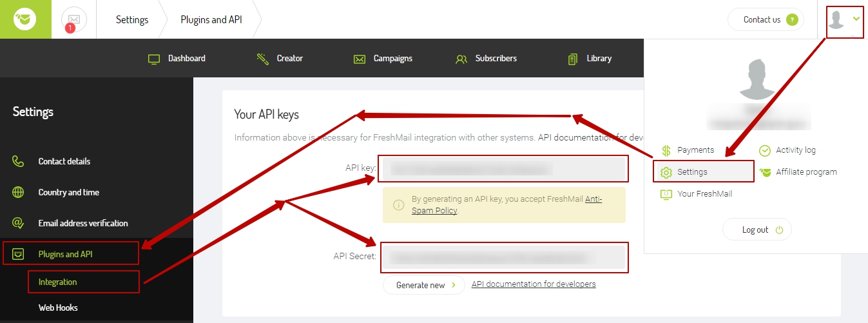This screenshot has height=323, width=868.
Task: Click the API Secret field
Action: (x=505, y=257)
